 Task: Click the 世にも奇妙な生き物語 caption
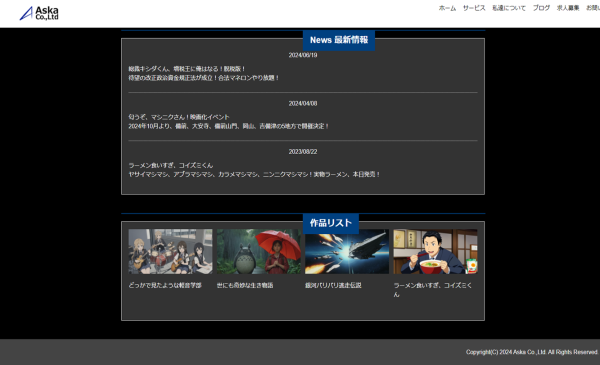[x=245, y=285]
